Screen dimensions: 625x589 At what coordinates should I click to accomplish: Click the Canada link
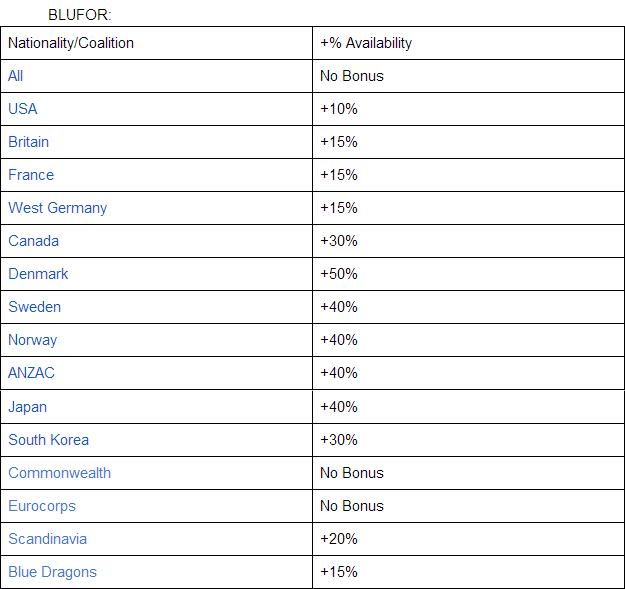(x=33, y=241)
